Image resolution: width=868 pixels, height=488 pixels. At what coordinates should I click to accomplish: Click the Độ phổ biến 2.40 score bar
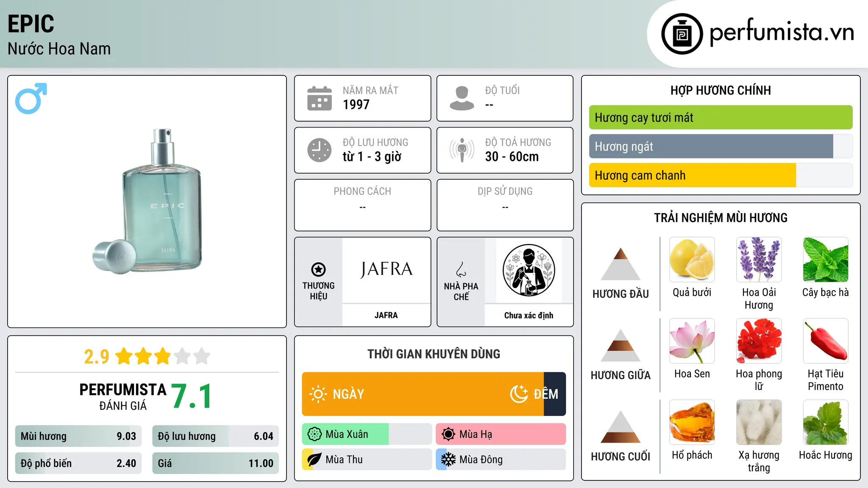(x=78, y=463)
